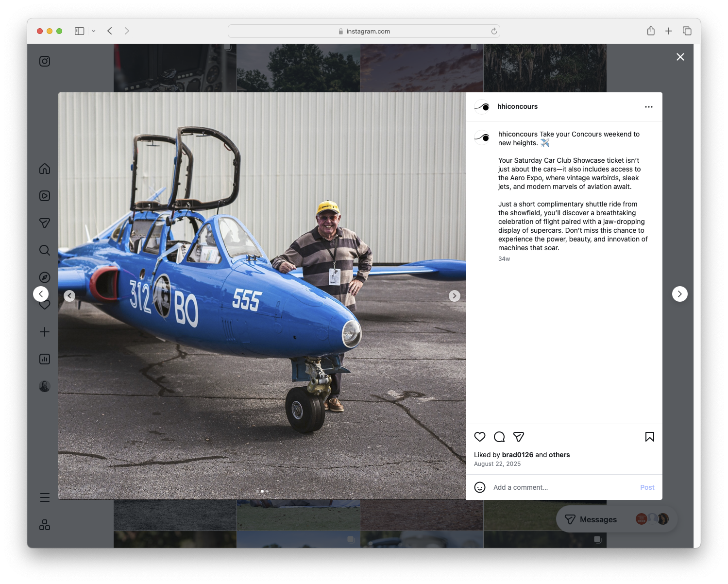This screenshot has height=584, width=728.
Task: Click hhiconcours avatar in post header
Action: click(x=482, y=107)
